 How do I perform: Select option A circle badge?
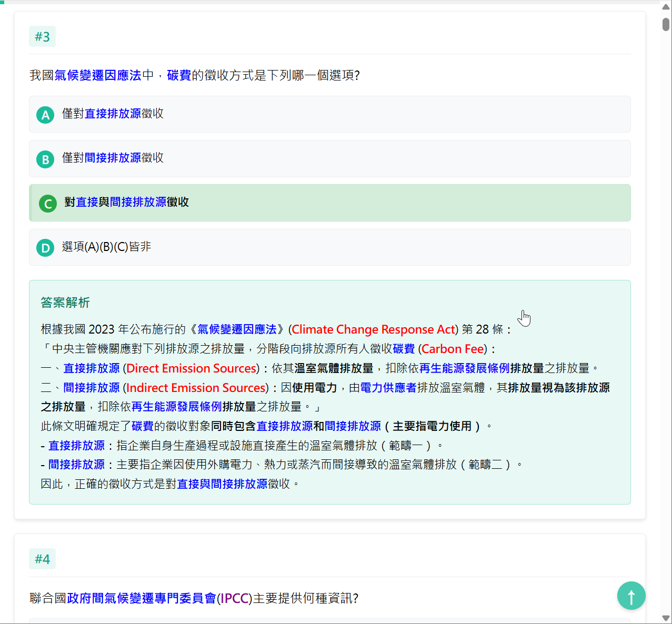pyautogui.click(x=45, y=115)
